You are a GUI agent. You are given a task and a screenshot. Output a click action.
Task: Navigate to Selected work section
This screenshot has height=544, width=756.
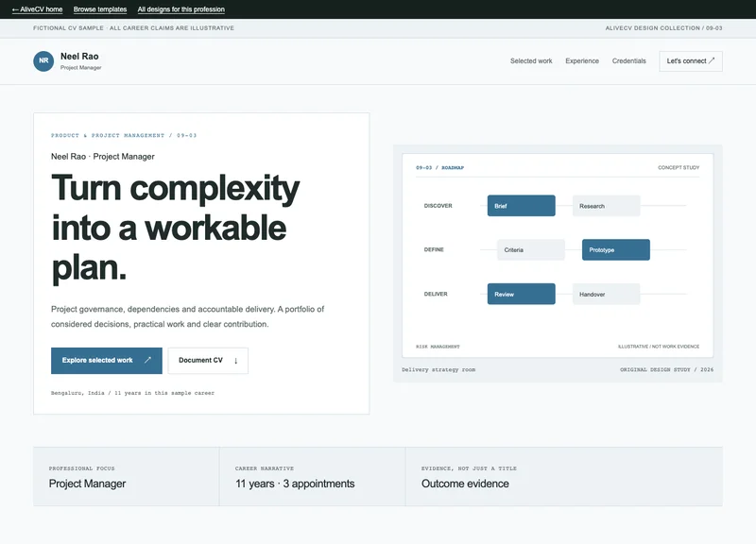coord(531,61)
